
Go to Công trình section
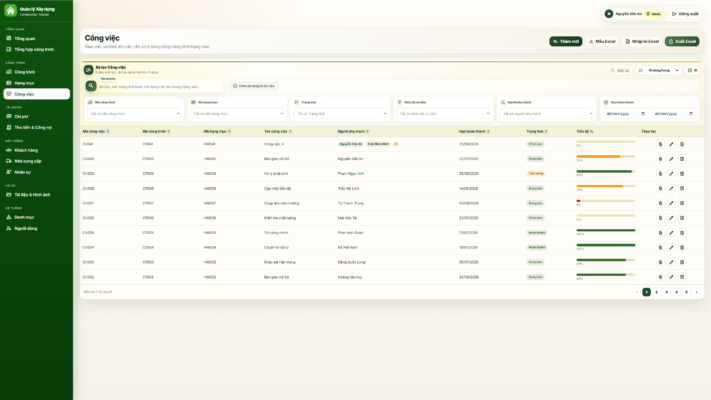(x=36, y=72)
